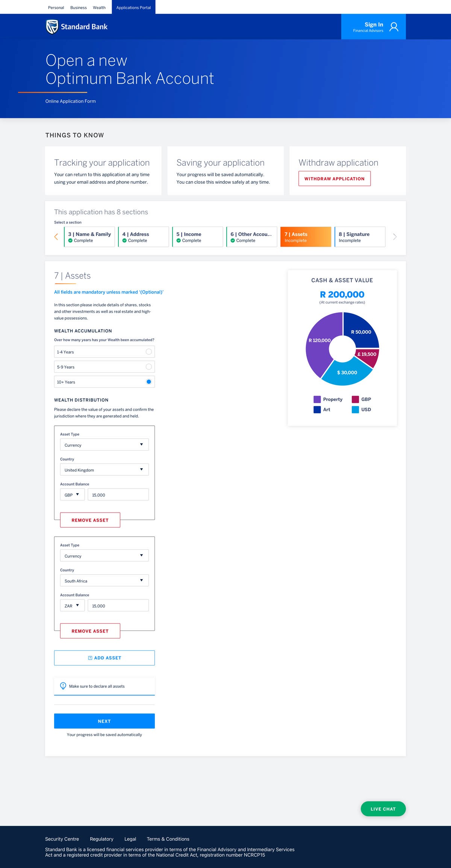Go to section 3 Name & Family
451x868 pixels.
89,237
